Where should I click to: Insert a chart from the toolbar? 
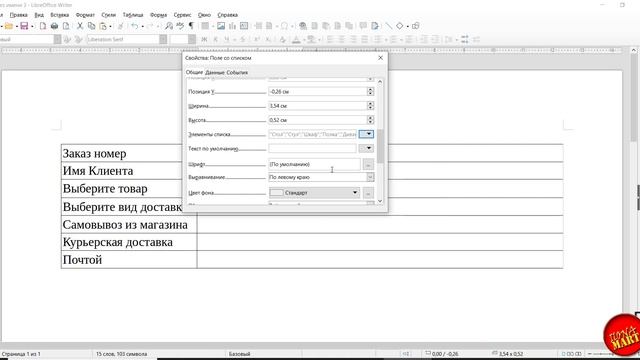coord(232,26)
